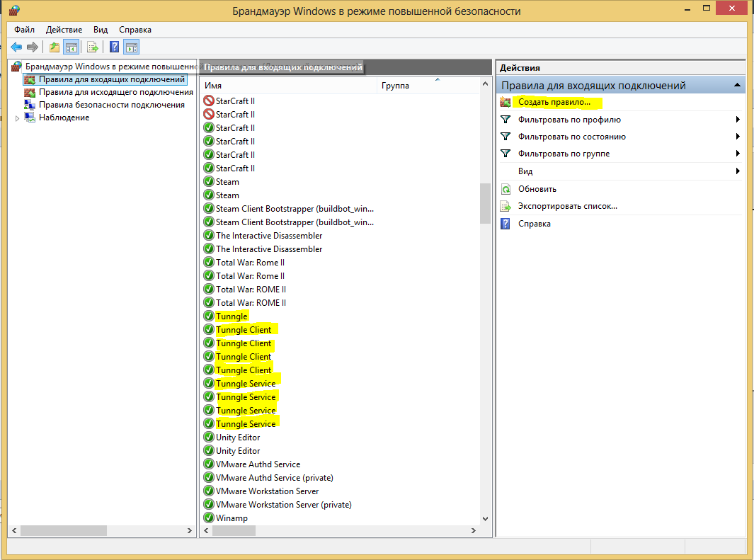Image resolution: width=754 pixels, height=560 pixels.
Task: Open Фильтровать по состоянию submenu arrow
Action: point(738,137)
